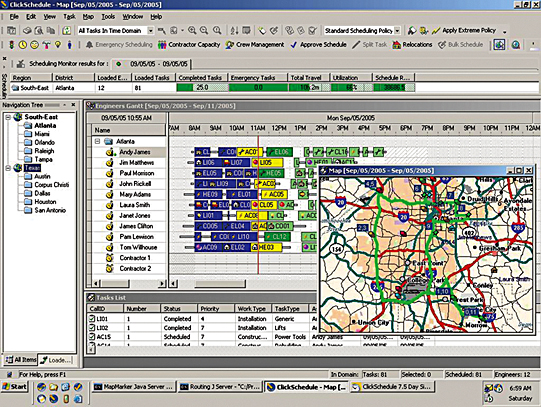
Task: Collapse the Texas tree node
Action: point(8,168)
